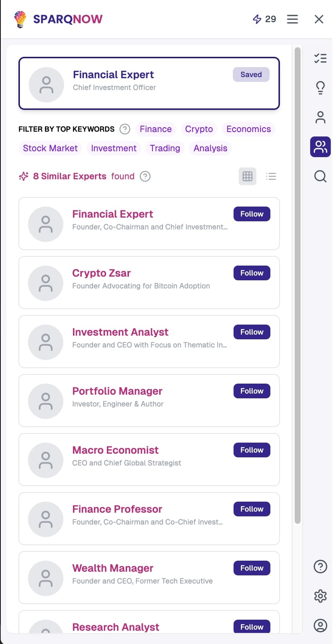Click the question mark next to 8 Similar Experts
This screenshot has height=644, width=333.
(145, 176)
